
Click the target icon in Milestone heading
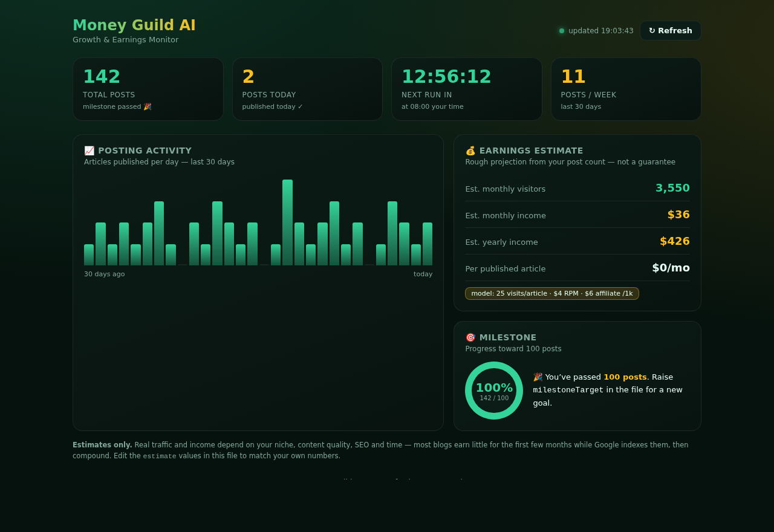click(470, 337)
